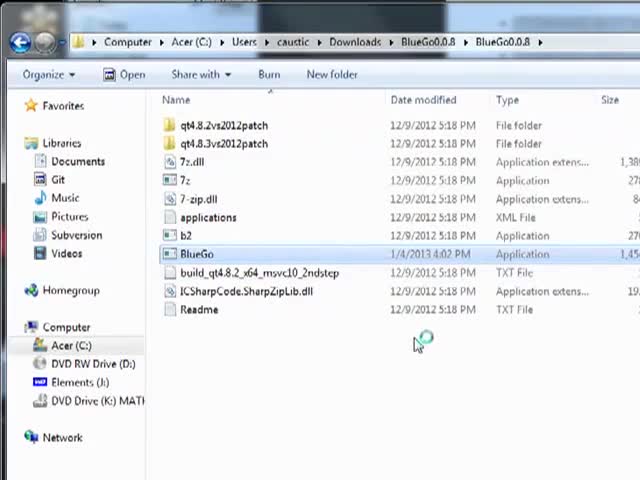Expand the arrow after caustic in breadcrumb
Viewport: 640px width, 480px height.
click(x=319, y=42)
